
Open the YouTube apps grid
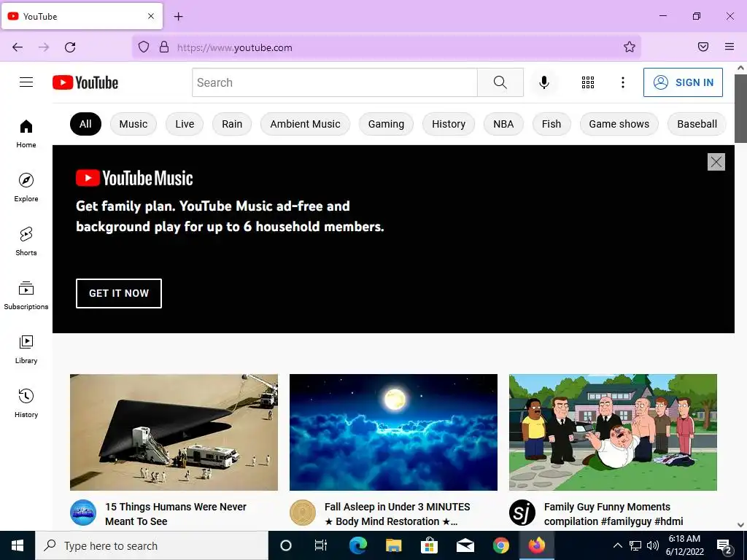[x=588, y=82]
